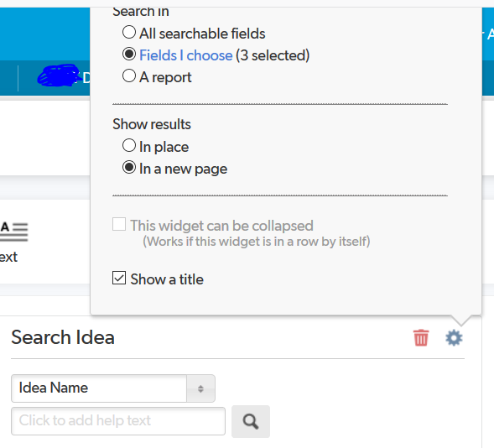
Task: Click the Search Idea widget title
Action: pos(63,337)
